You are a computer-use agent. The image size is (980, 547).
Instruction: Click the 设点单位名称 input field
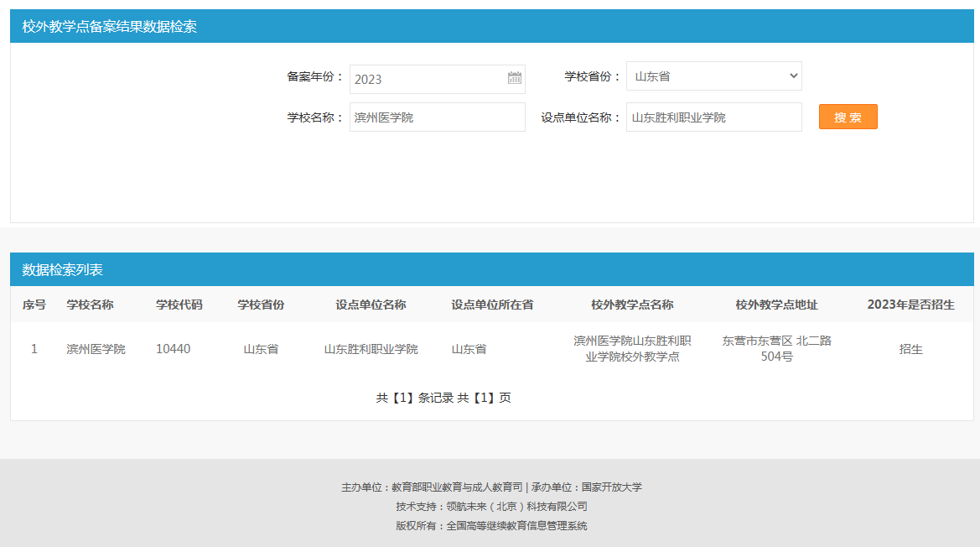(713, 117)
